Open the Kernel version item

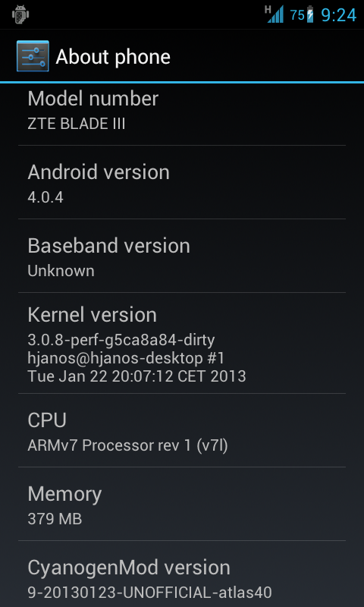point(182,343)
